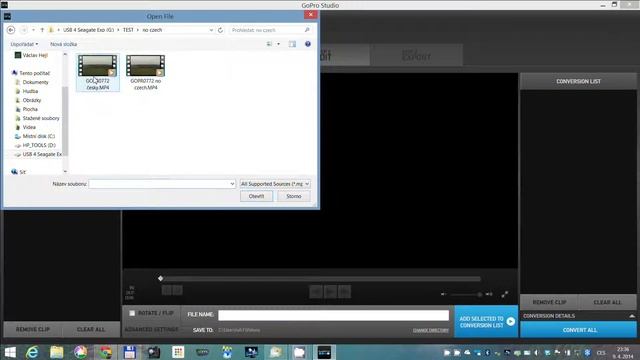640x360 pixels.
Task: Open the colorful pinwheel taskbar app
Action: point(81,352)
